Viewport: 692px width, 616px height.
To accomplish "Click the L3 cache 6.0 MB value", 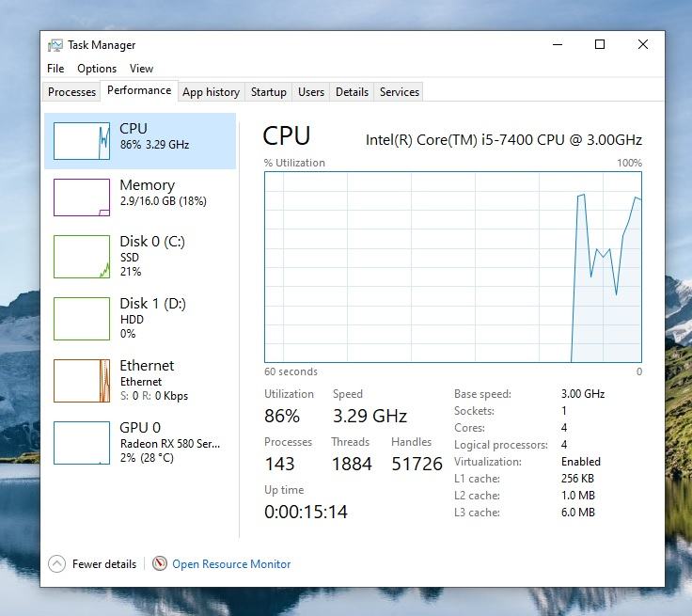I will pos(578,513).
